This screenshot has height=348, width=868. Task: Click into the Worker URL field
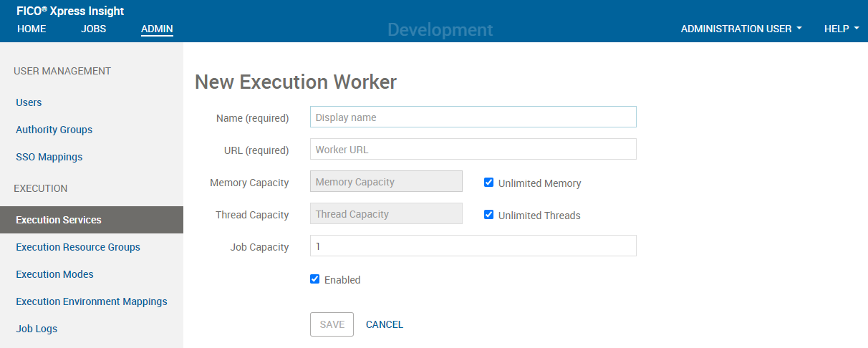coord(473,150)
